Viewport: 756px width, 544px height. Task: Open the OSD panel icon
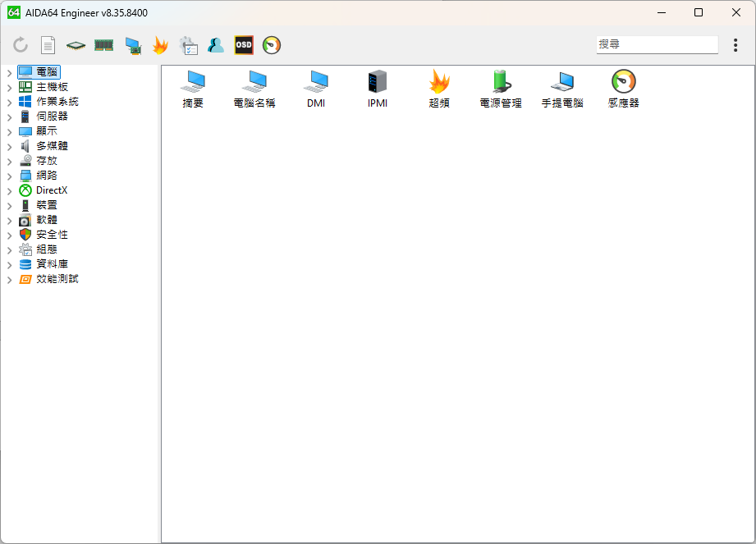click(244, 45)
